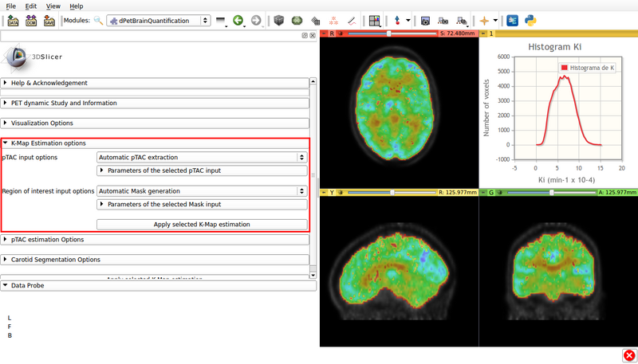The image size is (638, 364).
Task: Open the module search magnifier
Action: pyautogui.click(x=98, y=21)
